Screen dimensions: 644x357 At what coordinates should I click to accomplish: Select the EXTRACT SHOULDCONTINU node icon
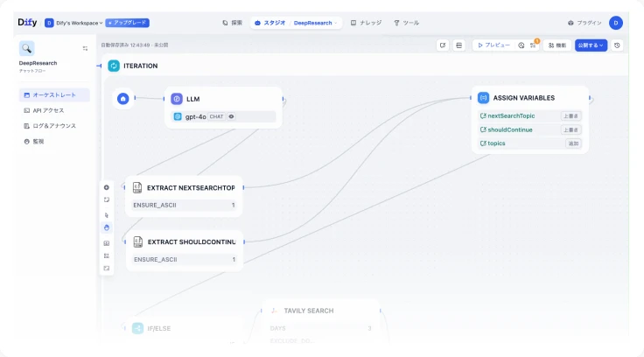click(138, 242)
